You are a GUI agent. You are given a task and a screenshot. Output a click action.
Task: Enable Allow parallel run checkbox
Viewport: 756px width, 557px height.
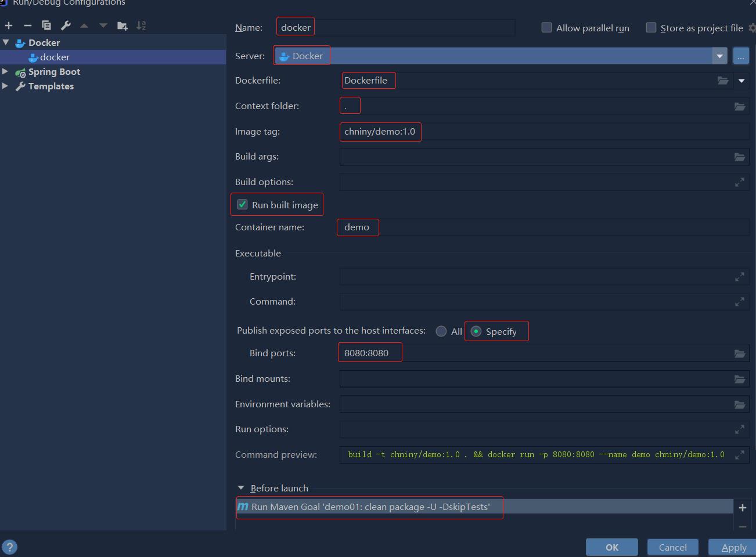[x=546, y=28]
